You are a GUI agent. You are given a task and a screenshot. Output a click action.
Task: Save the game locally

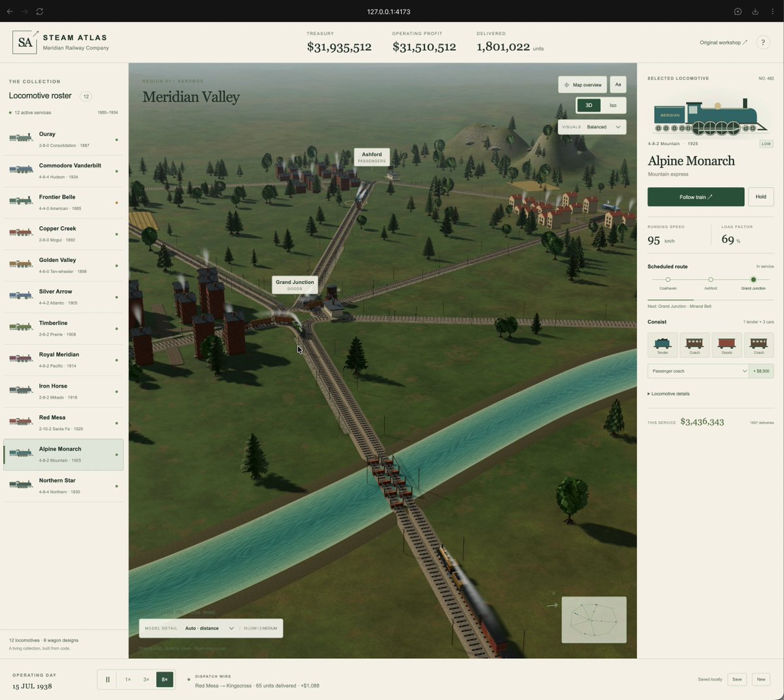pos(737,679)
